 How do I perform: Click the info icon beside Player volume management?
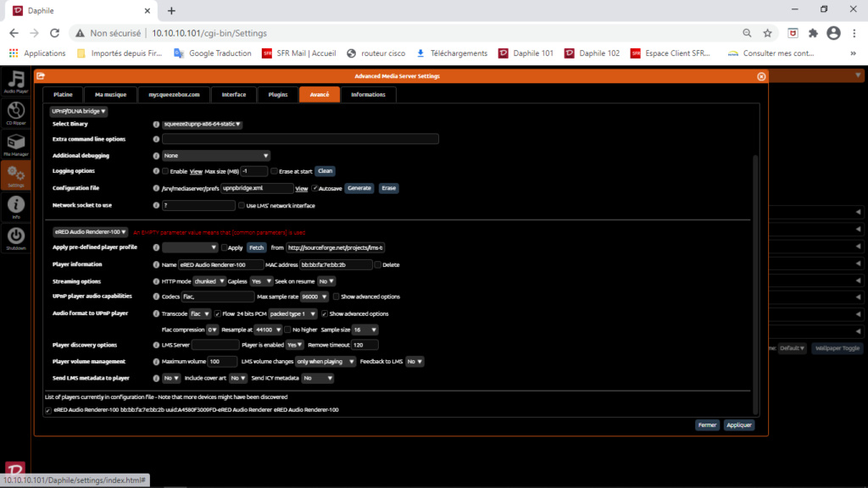(156, 362)
